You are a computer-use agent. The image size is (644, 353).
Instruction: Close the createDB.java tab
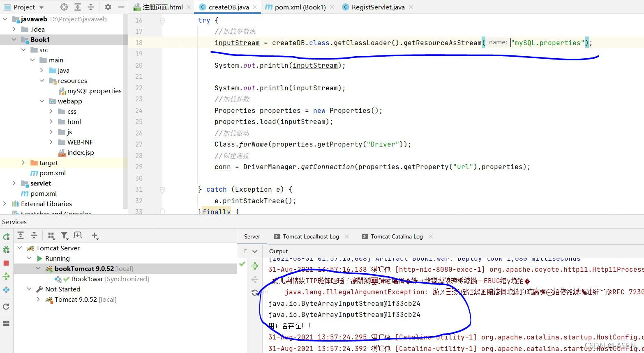tap(255, 7)
